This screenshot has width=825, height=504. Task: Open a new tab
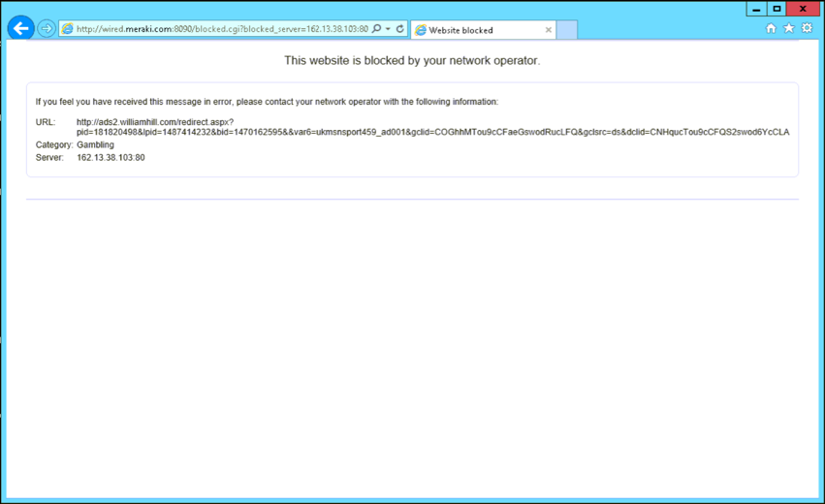[567, 30]
